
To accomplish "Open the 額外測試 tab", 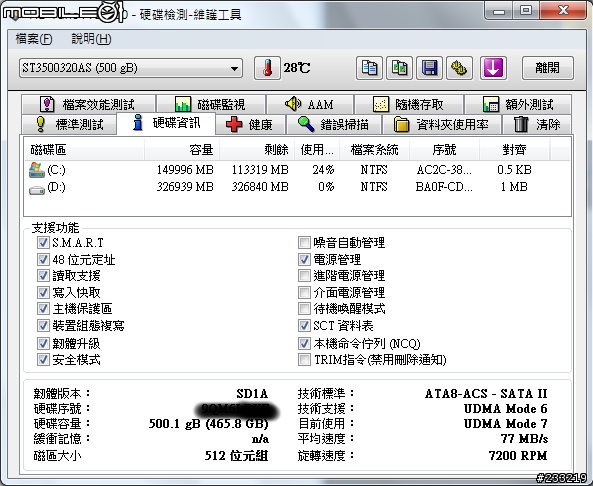I will coord(518,104).
